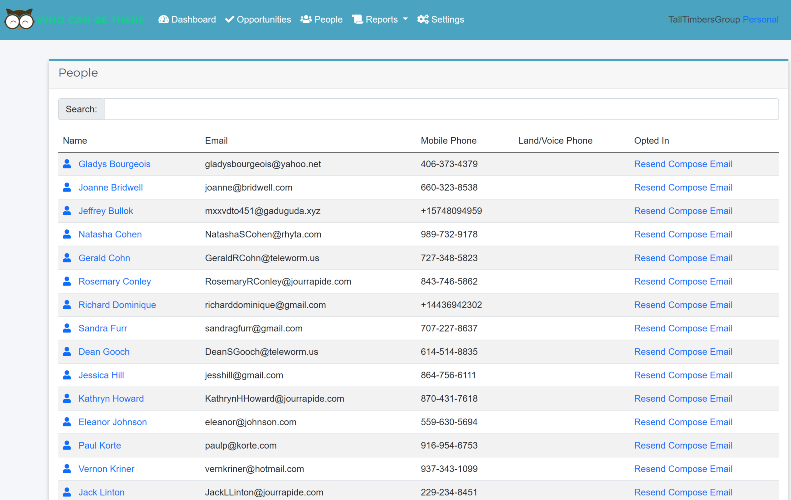Click the owl logo in the header
Viewport: 791px width, 500px height.
point(19,20)
